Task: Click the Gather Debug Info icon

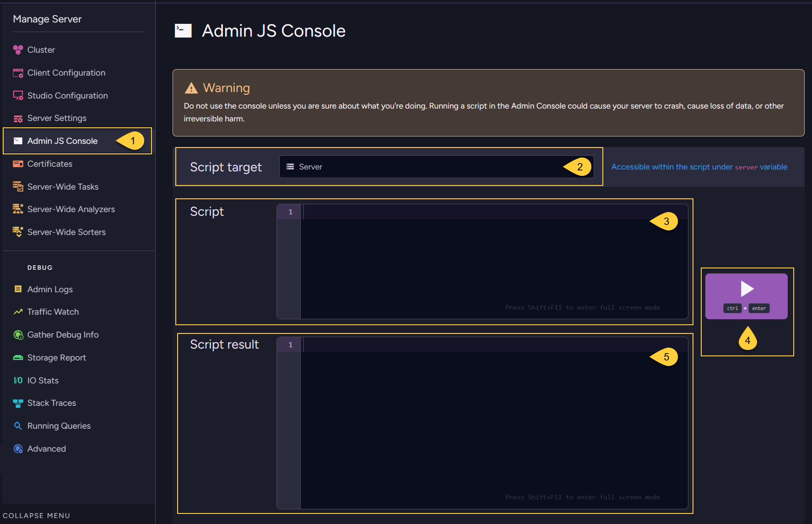Action: tap(18, 334)
